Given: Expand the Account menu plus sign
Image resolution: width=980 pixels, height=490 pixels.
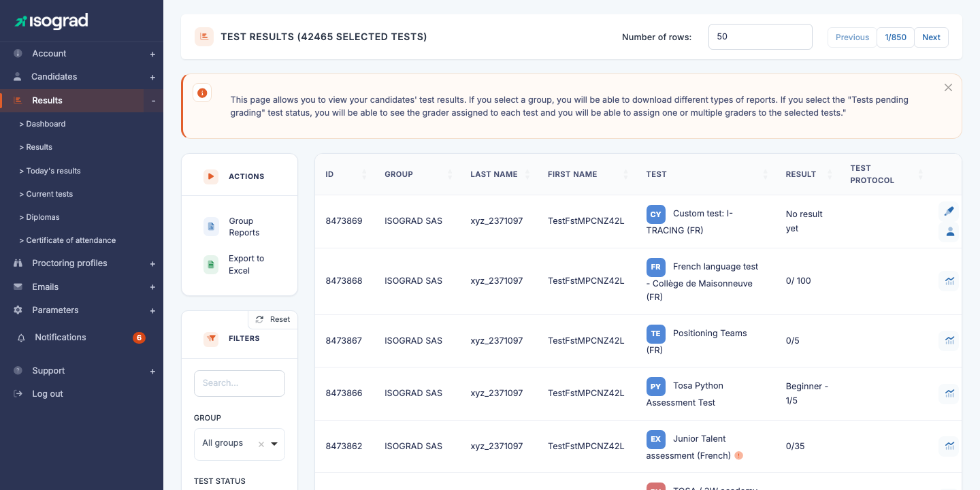Looking at the screenshot, I should pyautogui.click(x=152, y=54).
